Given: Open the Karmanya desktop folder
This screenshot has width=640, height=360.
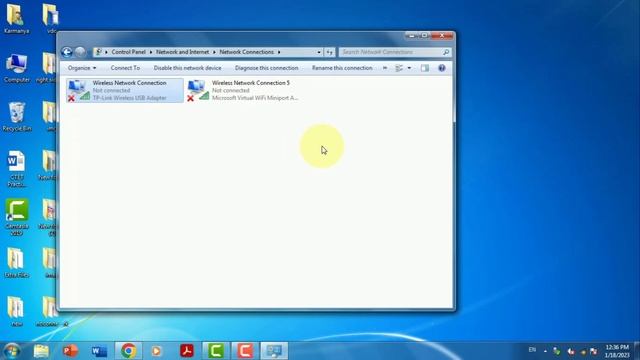Looking at the screenshot, I should (x=16, y=19).
